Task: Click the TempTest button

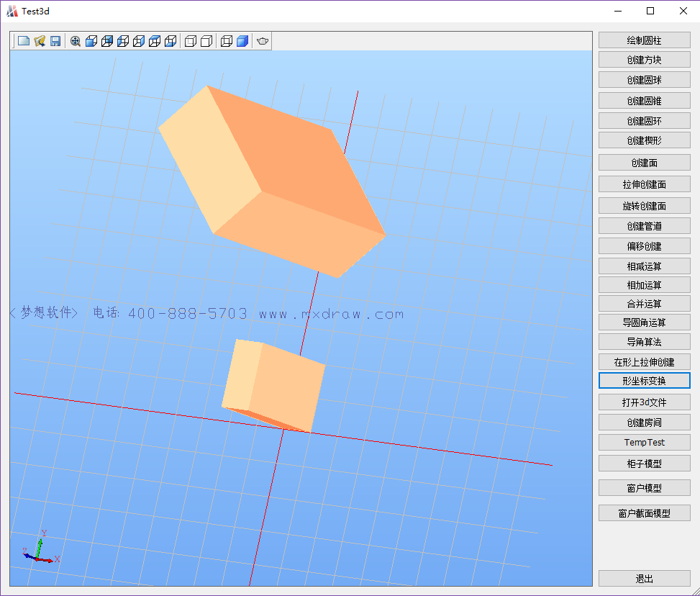Action: tap(644, 443)
